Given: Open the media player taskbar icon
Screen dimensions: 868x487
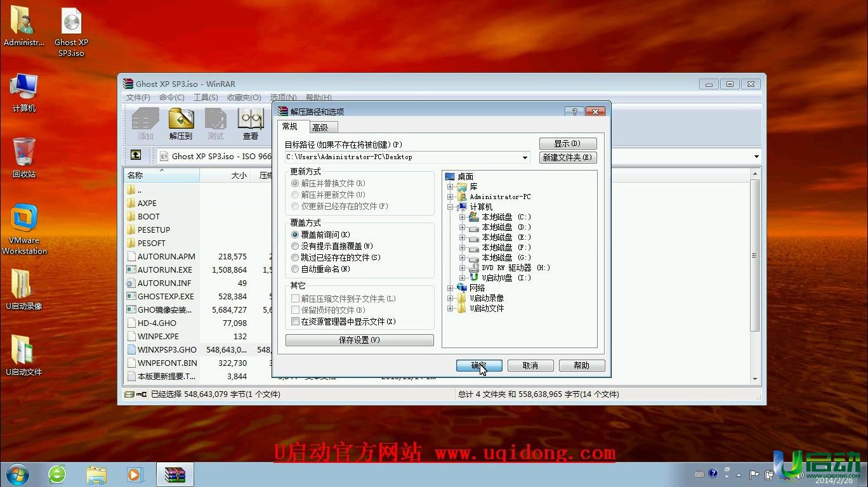Looking at the screenshot, I should (135, 474).
